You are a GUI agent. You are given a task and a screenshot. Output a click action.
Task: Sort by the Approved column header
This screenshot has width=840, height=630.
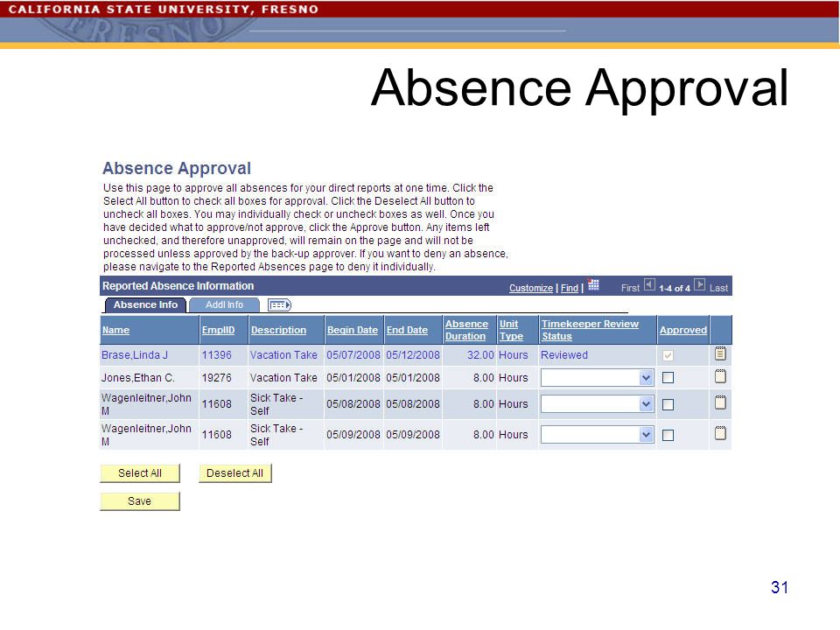pos(683,330)
